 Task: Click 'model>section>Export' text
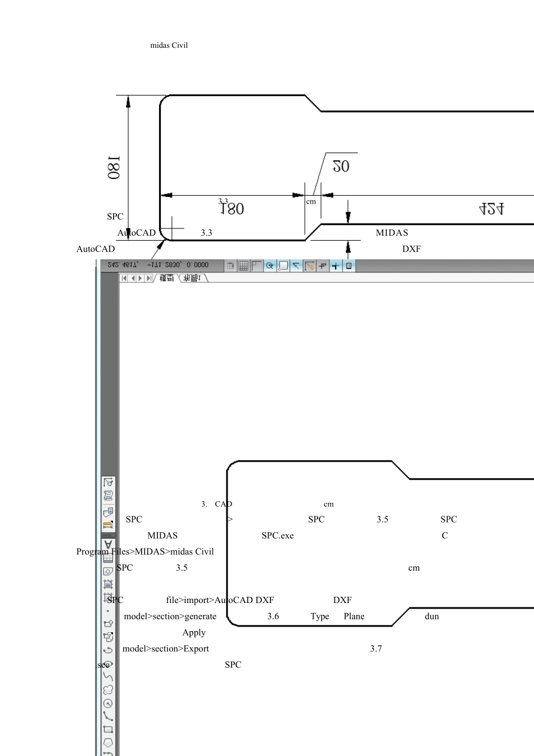[x=166, y=649]
